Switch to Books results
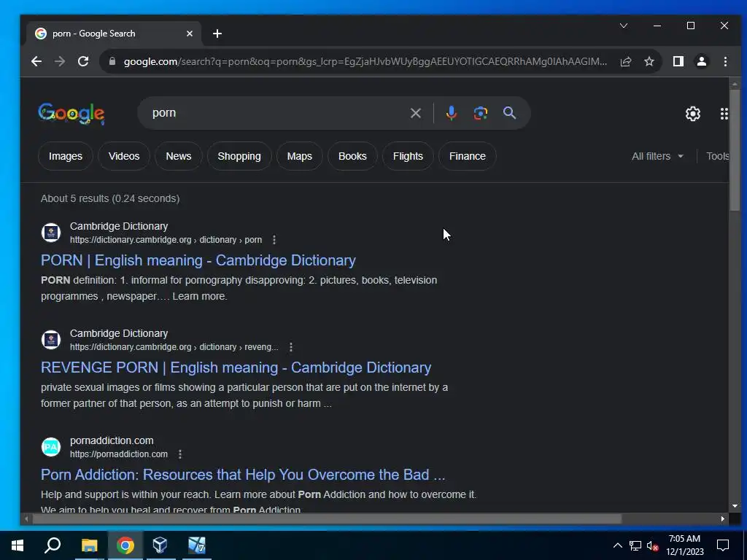This screenshot has height=560, width=747. coord(352,156)
